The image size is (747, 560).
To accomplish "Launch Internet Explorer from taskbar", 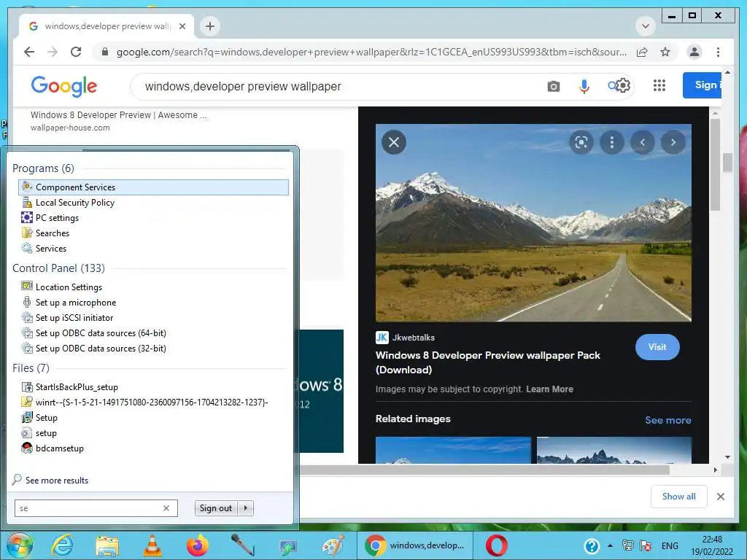I will coord(62,545).
